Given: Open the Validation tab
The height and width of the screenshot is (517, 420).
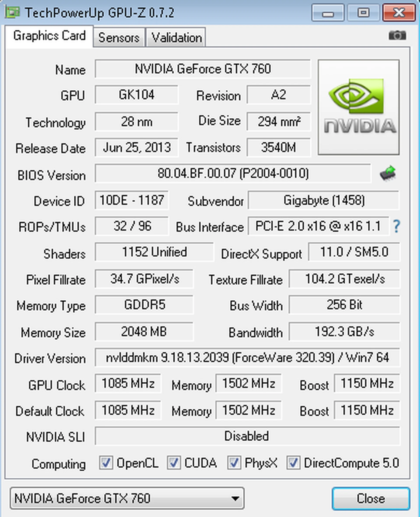Looking at the screenshot, I should point(176,37).
